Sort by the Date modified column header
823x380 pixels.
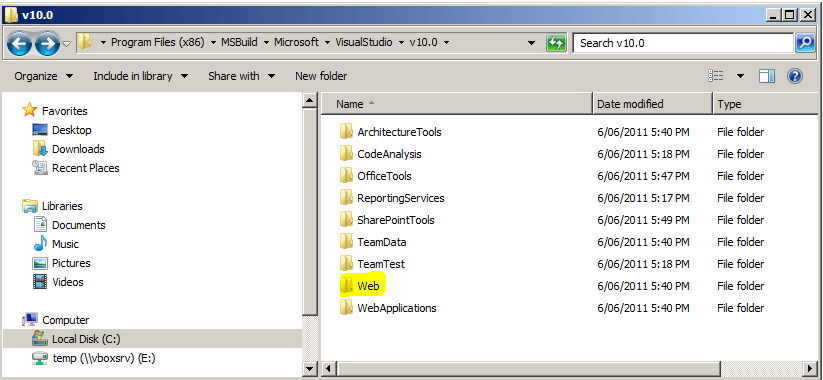(x=652, y=104)
